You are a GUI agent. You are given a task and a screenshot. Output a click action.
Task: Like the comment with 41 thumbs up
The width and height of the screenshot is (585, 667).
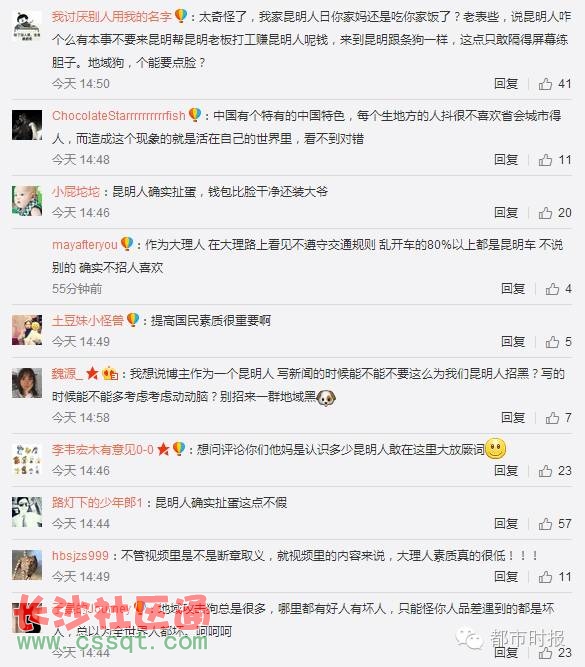pos(545,84)
